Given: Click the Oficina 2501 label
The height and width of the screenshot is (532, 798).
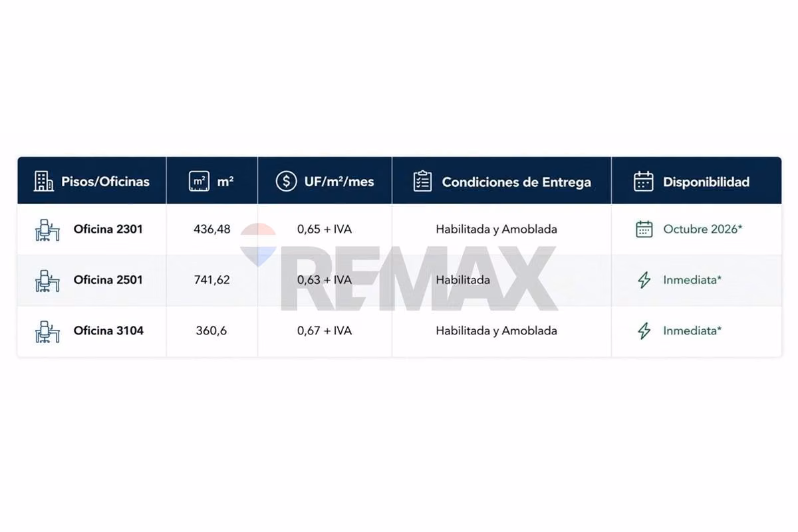Looking at the screenshot, I should [x=108, y=280].
